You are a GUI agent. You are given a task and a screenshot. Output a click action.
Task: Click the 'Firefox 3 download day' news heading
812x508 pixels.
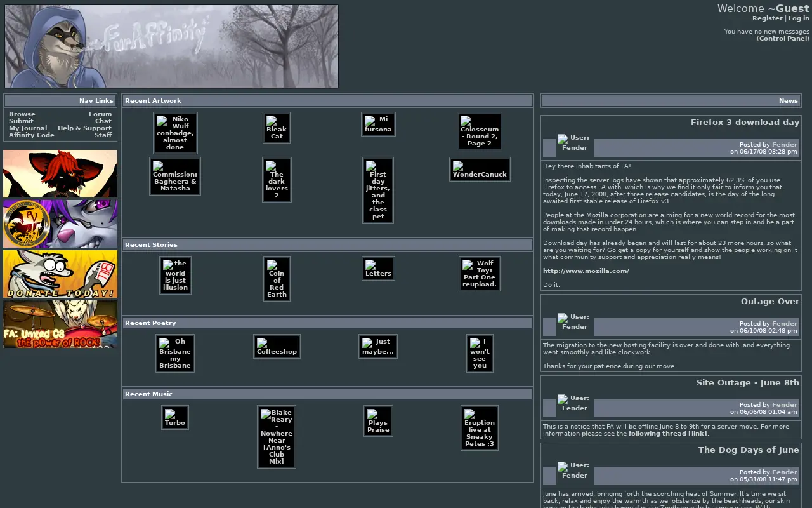[x=745, y=123]
